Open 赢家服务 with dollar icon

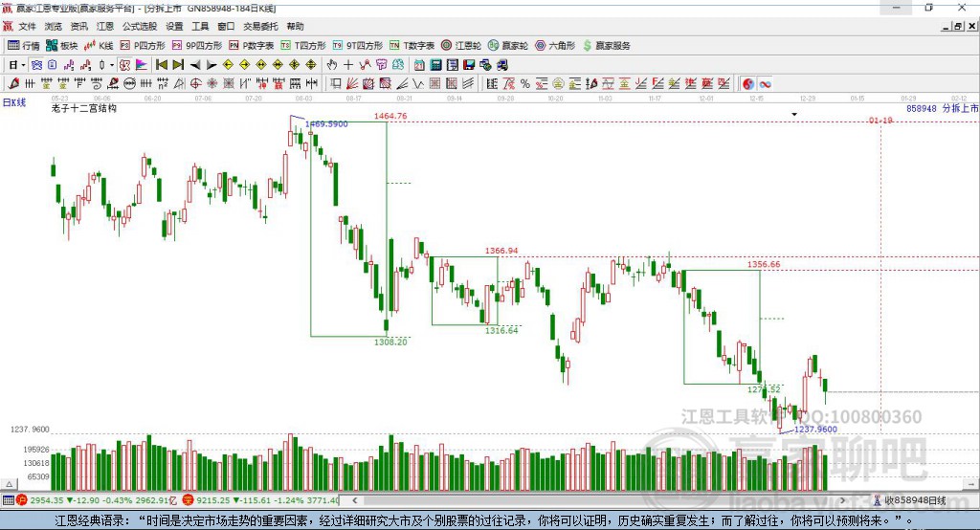[606, 46]
